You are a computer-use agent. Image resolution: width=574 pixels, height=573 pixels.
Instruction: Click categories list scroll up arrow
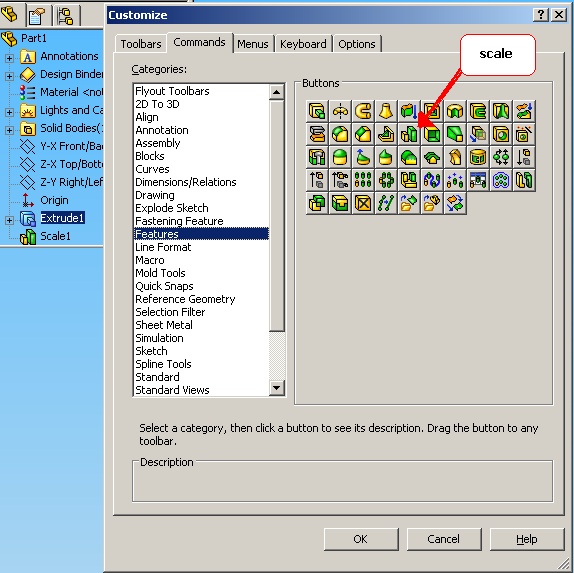[277, 92]
